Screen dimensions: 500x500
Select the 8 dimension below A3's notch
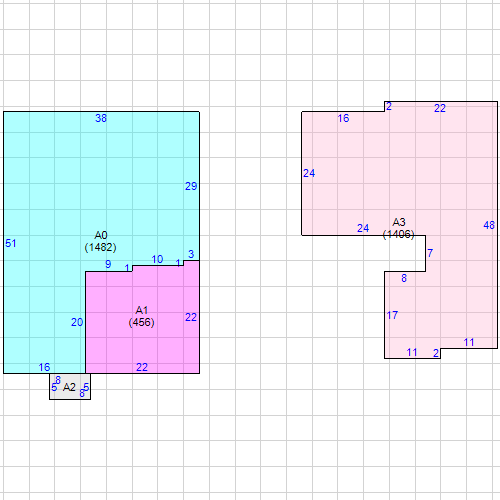coord(404,278)
